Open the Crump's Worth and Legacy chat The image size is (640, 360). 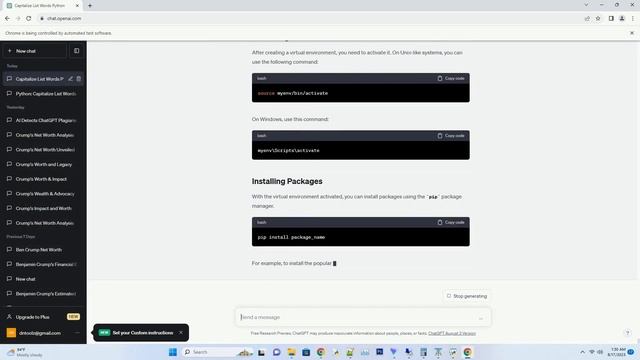click(43, 164)
